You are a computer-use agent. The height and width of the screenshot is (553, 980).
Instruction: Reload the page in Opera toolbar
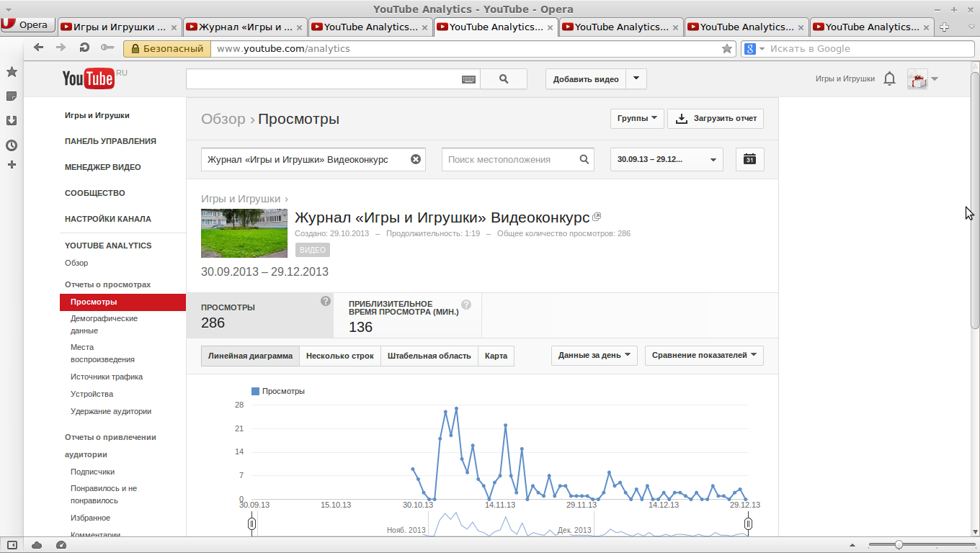coord(84,48)
